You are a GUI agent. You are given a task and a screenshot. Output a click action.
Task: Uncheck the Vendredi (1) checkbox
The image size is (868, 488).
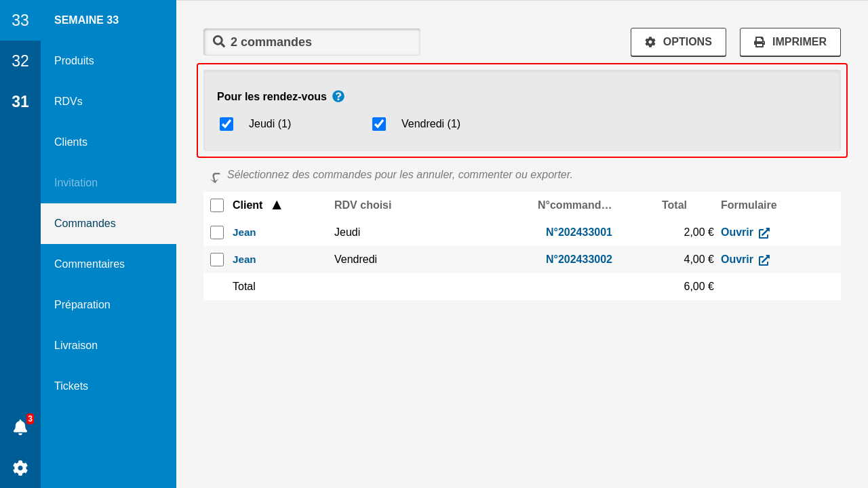tap(379, 124)
